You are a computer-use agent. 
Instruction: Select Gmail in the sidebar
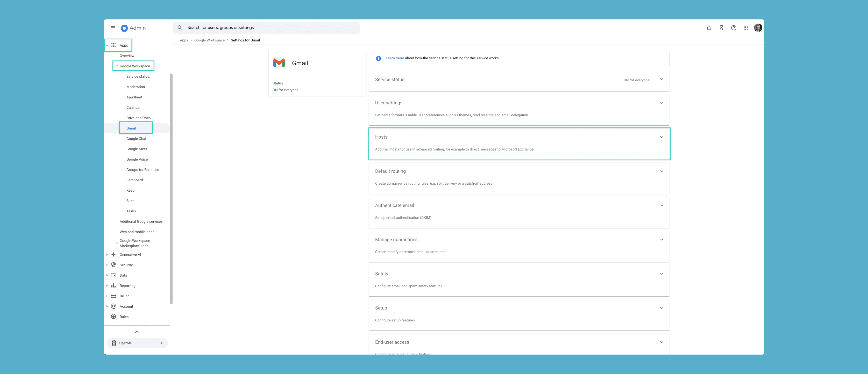pyautogui.click(x=131, y=128)
